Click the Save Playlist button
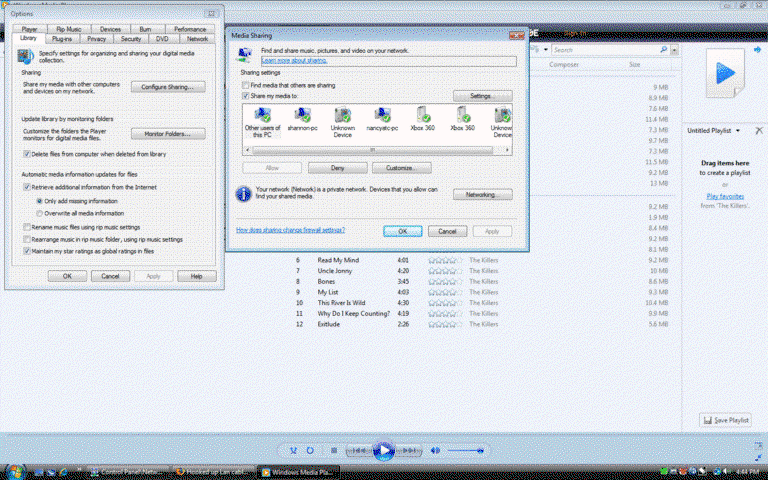The width and height of the screenshot is (768, 480). pos(725,420)
